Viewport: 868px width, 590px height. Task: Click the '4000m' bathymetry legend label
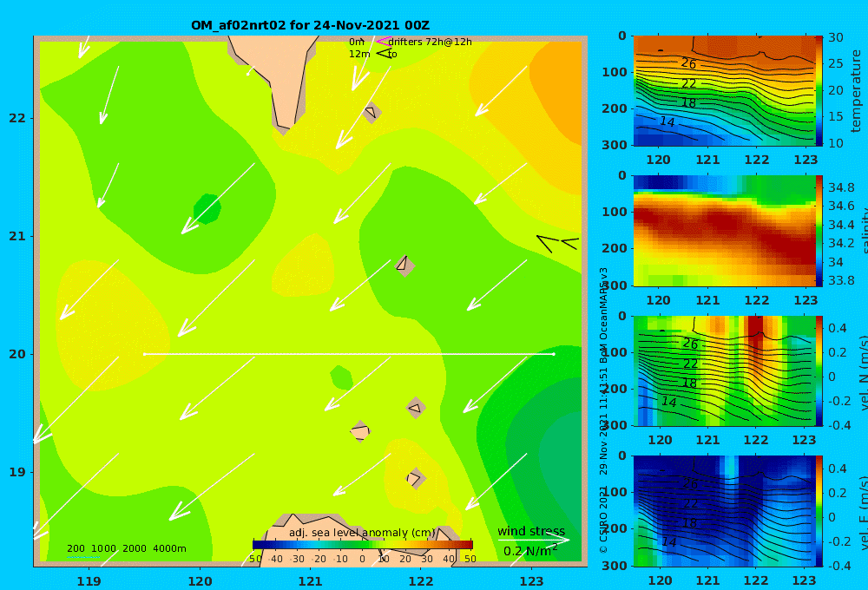[x=169, y=548]
